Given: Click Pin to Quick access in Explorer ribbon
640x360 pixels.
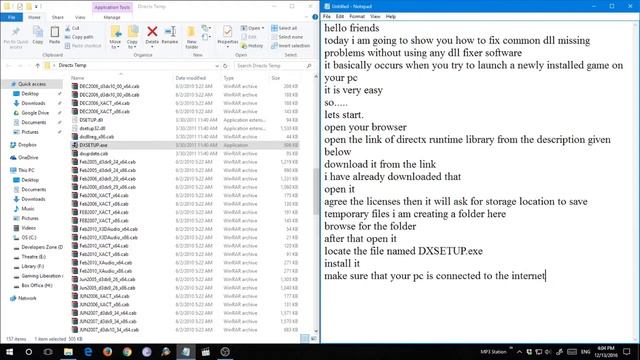Looking at the screenshot, I should (16, 38).
